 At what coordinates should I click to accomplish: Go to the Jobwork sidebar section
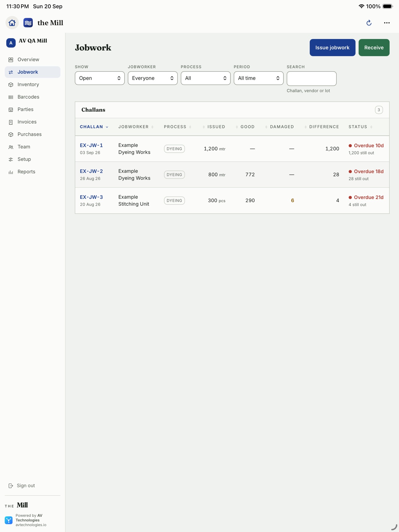[32, 72]
